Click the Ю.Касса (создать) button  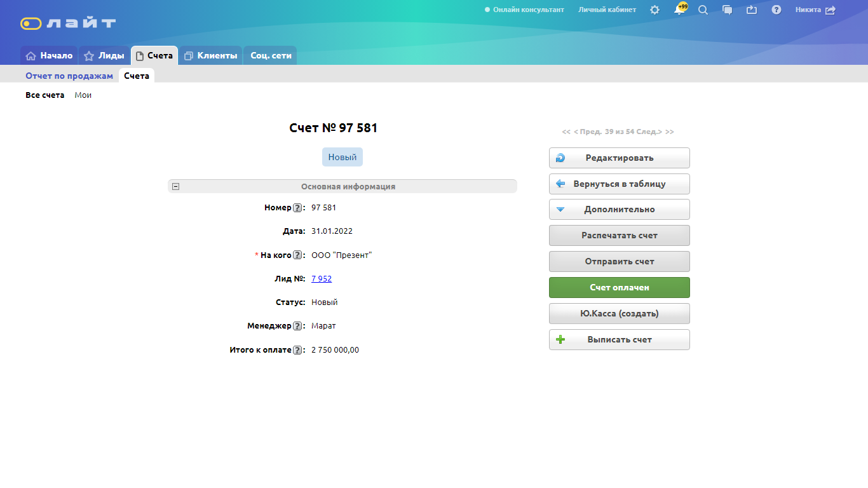point(619,314)
